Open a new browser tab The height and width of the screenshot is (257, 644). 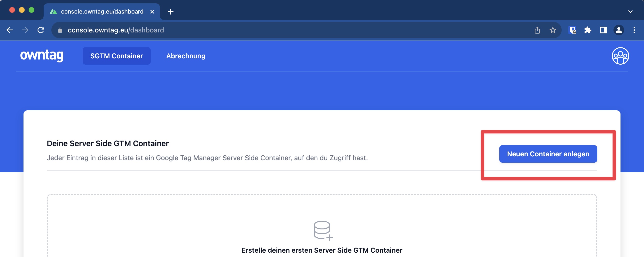coord(171,11)
